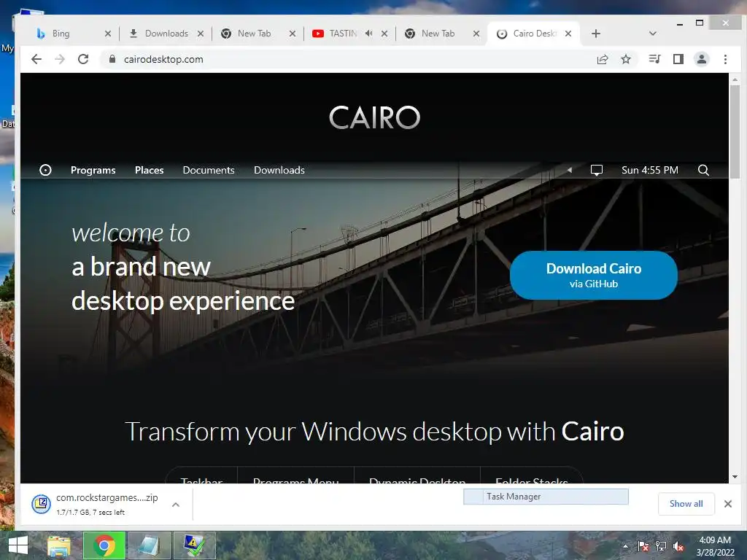This screenshot has height=560, width=747.
Task: Open the Downloads menu in Cairo bar
Action: (279, 170)
